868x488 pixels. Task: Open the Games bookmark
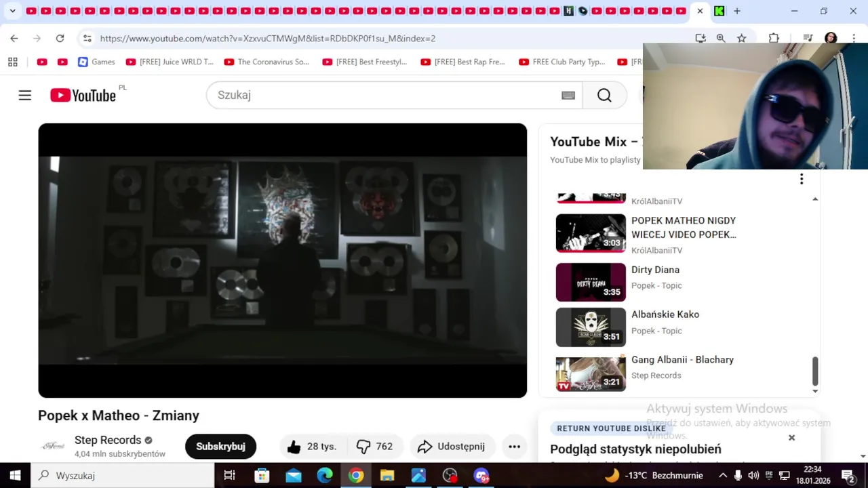[96, 62]
